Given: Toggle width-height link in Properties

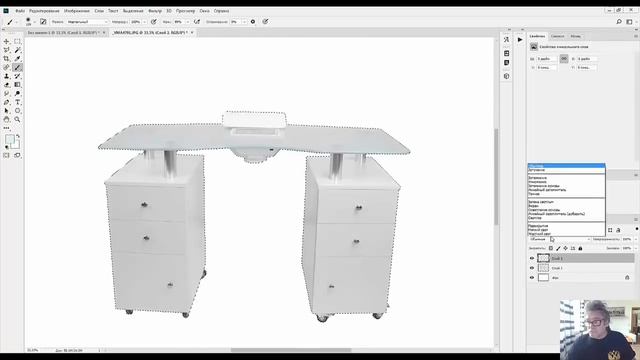Looking at the screenshot, I should pyautogui.click(x=564, y=59).
